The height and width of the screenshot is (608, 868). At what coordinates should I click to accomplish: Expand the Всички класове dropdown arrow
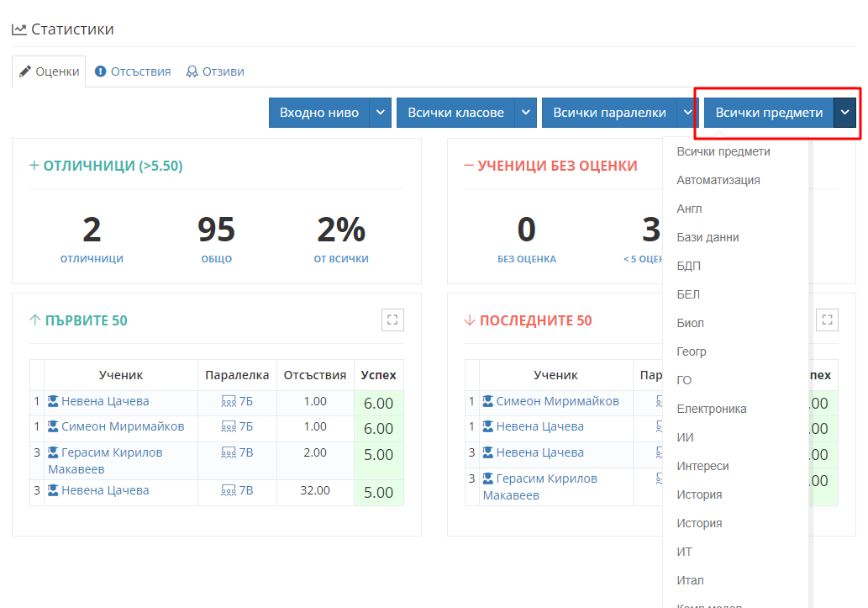point(526,113)
